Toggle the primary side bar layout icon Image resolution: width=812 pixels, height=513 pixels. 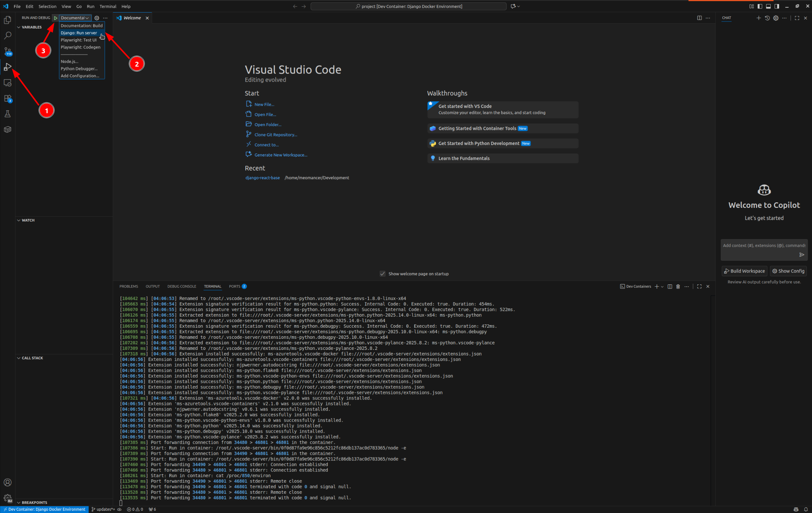tap(759, 6)
